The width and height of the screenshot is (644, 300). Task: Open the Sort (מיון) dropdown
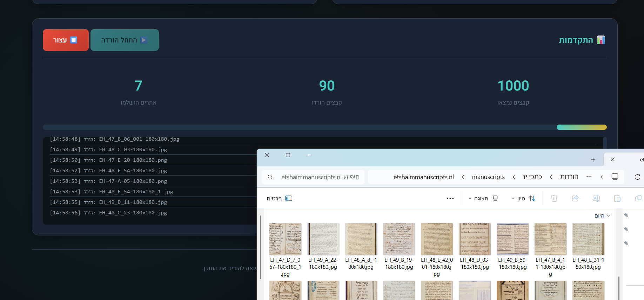pos(524,198)
